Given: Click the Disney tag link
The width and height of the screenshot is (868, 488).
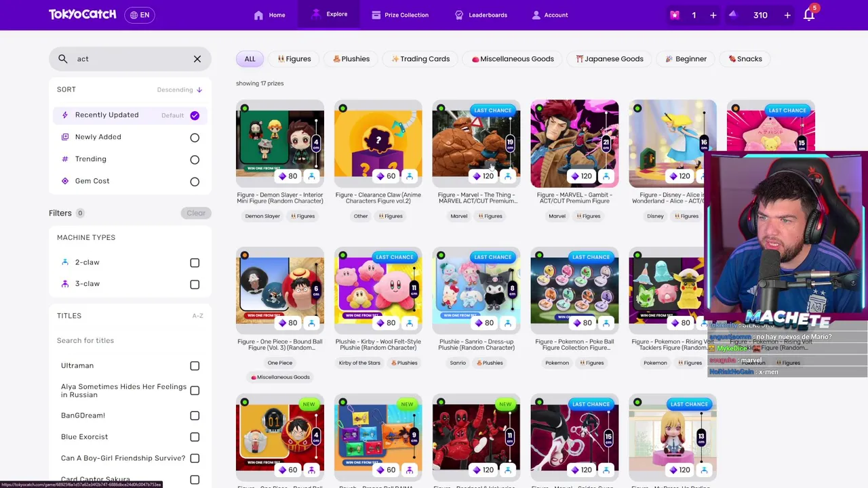Looking at the screenshot, I should [655, 216].
